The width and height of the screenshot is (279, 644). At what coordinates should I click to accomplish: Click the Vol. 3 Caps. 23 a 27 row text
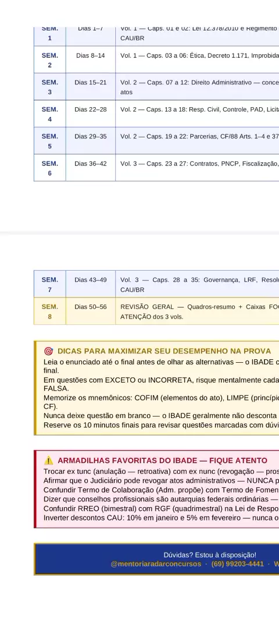(x=199, y=164)
